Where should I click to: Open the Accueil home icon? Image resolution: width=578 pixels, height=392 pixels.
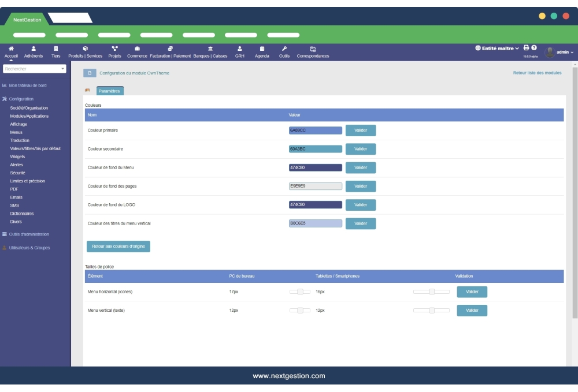pos(12,48)
